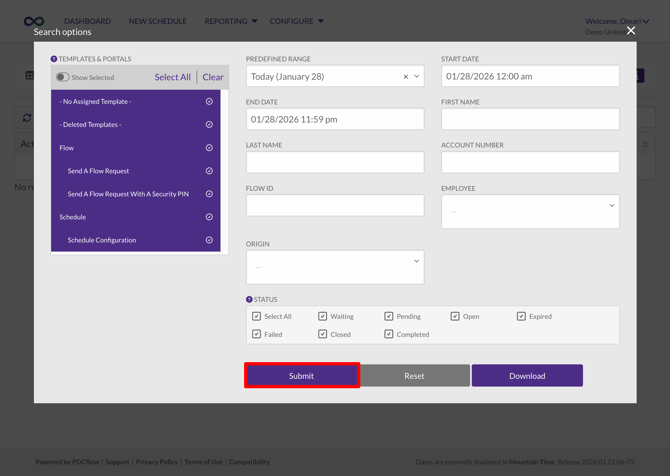Viewport: 670px width, 476px height.
Task: Click the Start Date field
Action: click(x=530, y=76)
